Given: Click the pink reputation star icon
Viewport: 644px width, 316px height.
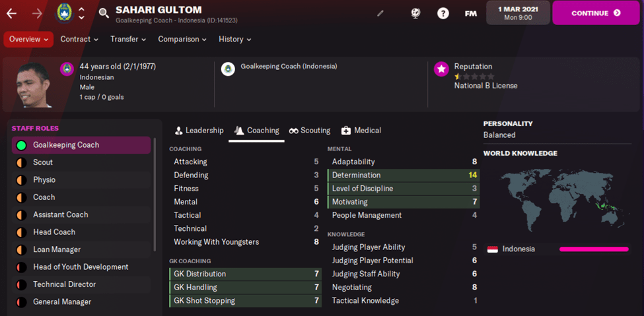Looking at the screenshot, I should point(441,69).
